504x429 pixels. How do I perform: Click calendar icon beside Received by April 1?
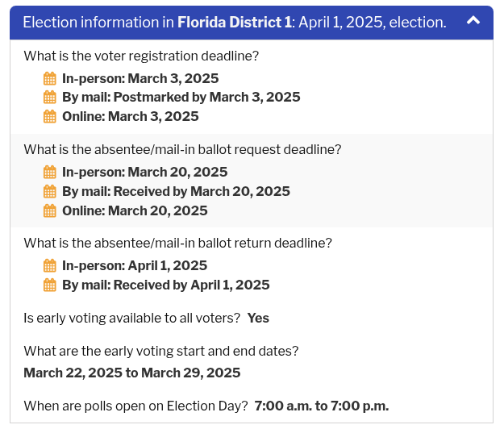[50, 285]
